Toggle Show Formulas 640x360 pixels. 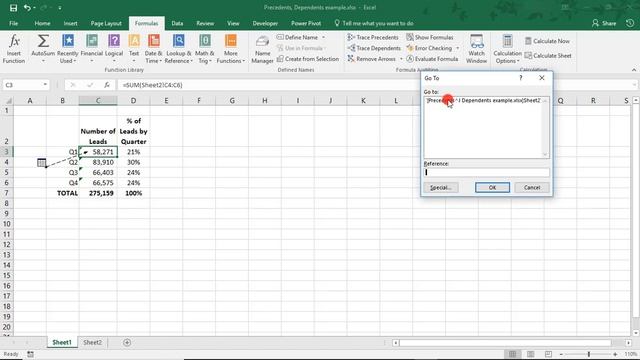pos(429,37)
